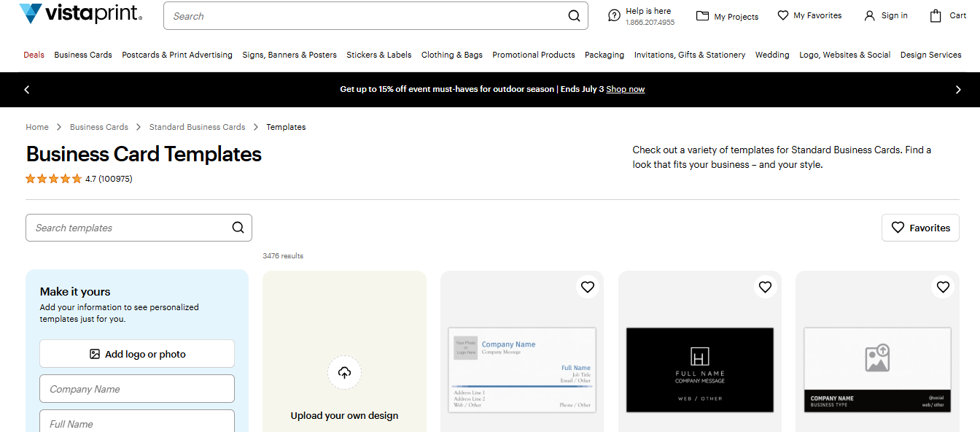The image size is (980, 432).
Task: Select the Upload your own design tile
Action: click(x=344, y=372)
